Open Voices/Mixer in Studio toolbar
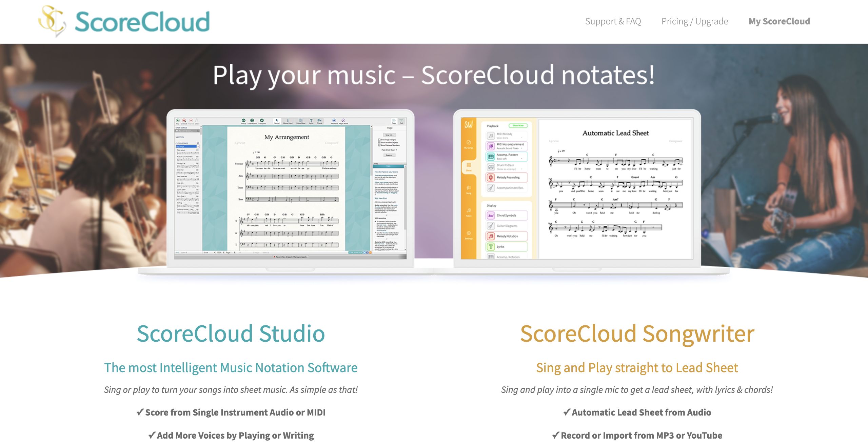868x444 pixels. (x=301, y=121)
